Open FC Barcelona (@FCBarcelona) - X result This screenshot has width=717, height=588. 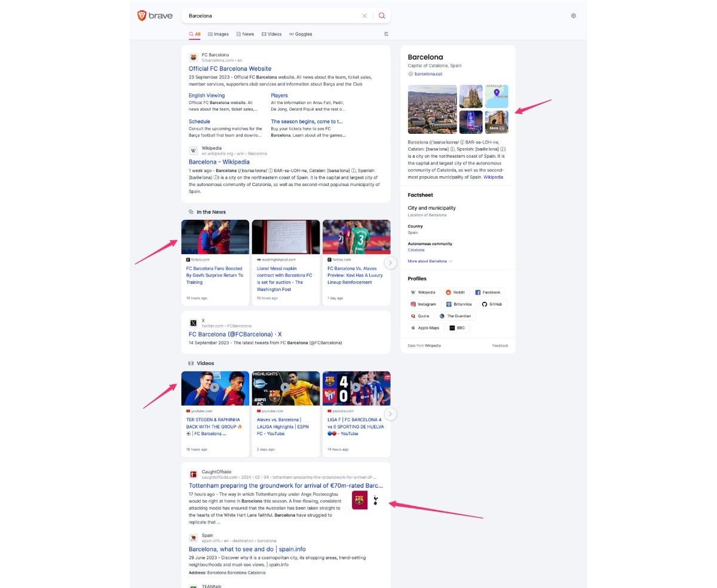tap(235, 335)
